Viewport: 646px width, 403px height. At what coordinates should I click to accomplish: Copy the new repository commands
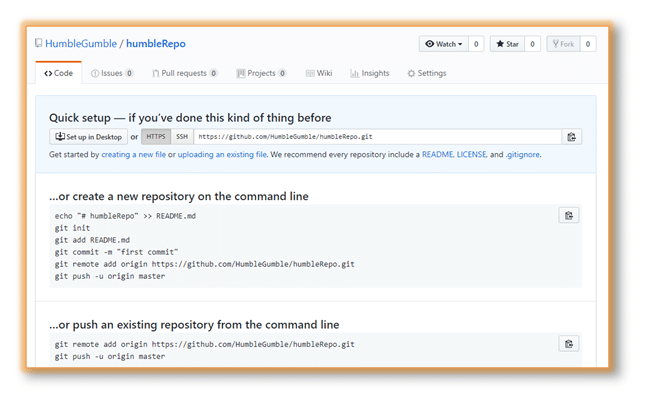click(x=569, y=216)
